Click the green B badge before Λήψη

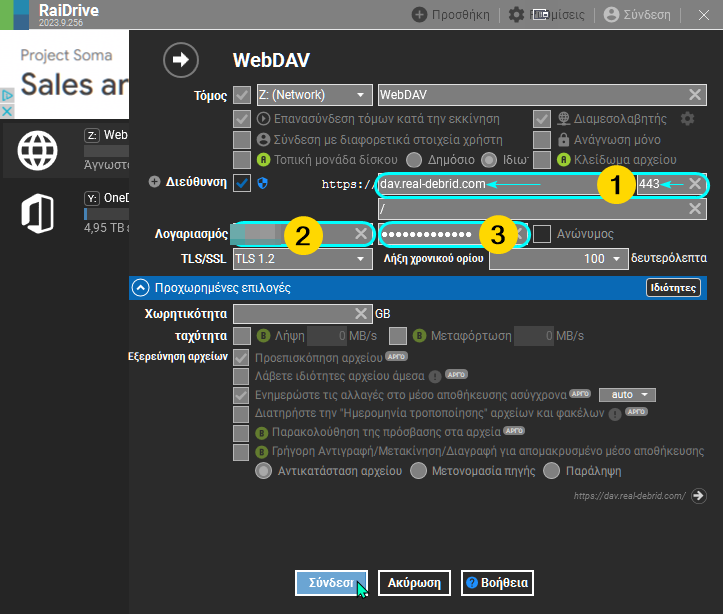click(x=263, y=336)
